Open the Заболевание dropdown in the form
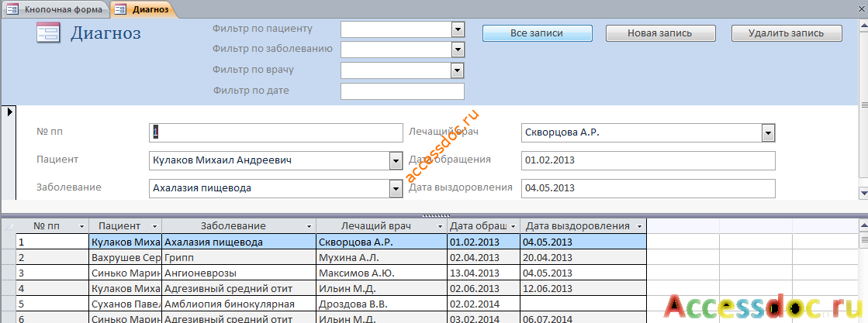 (396, 188)
